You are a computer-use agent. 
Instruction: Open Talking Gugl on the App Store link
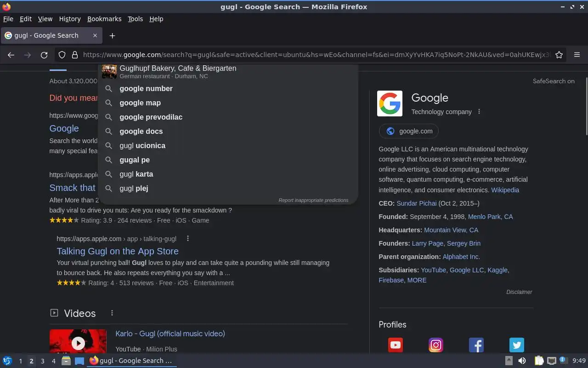point(118,251)
